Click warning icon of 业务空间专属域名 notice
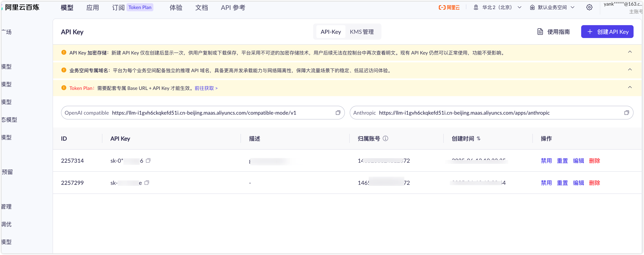The width and height of the screenshot is (644, 255). point(64,70)
